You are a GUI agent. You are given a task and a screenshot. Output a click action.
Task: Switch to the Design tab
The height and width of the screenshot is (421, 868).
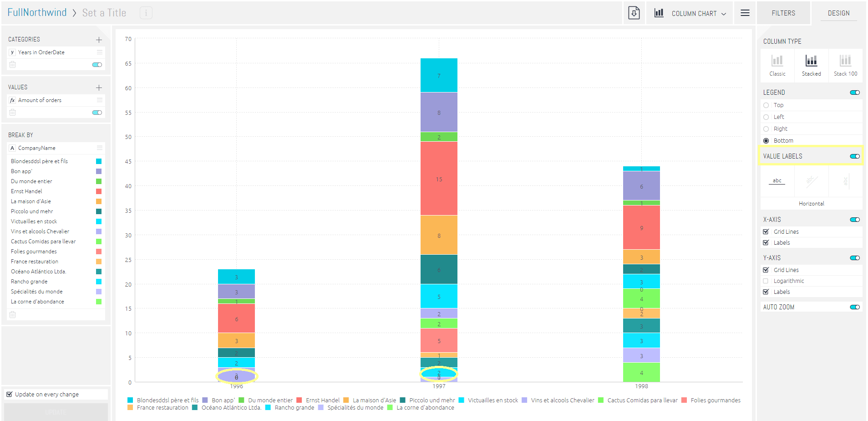(838, 13)
